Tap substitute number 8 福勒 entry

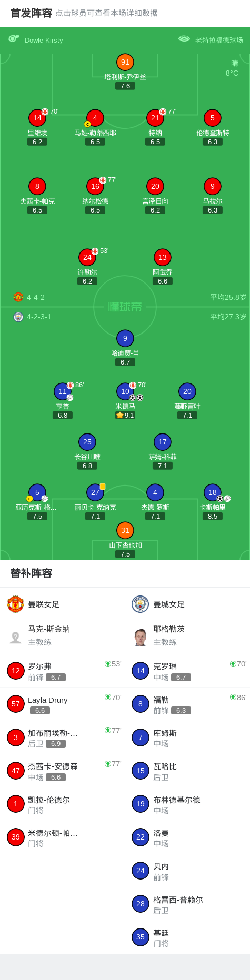pos(187,704)
